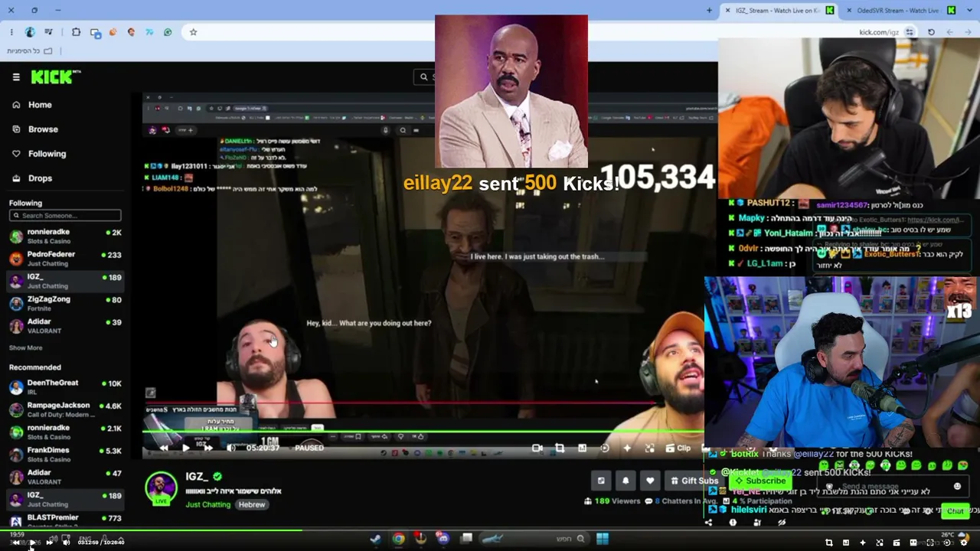Seek on the outer recording progress bar
Image resolution: width=980 pixels, height=551 pixels.
click(x=490, y=530)
